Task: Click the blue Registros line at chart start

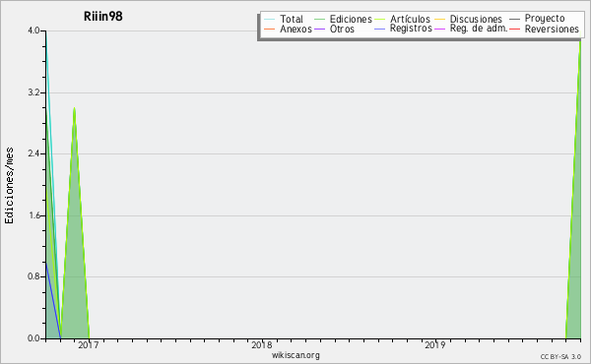Action: (53, 301)
